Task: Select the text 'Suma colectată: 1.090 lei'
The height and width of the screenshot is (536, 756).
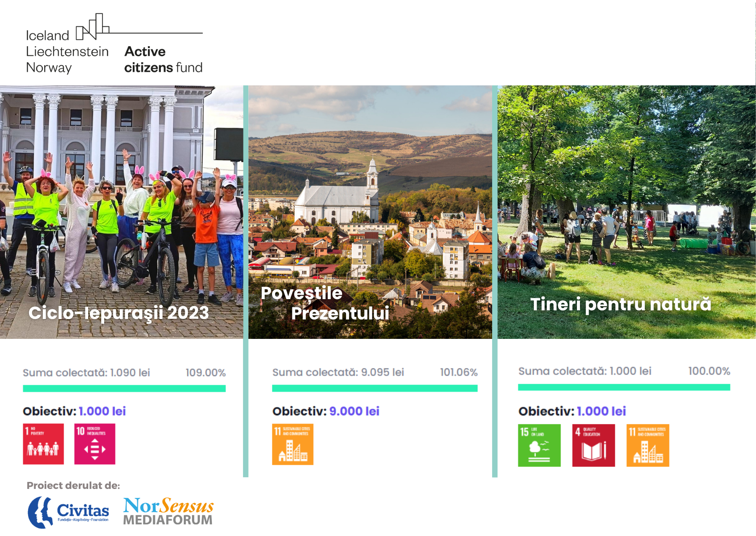Action: pos(86,373)
